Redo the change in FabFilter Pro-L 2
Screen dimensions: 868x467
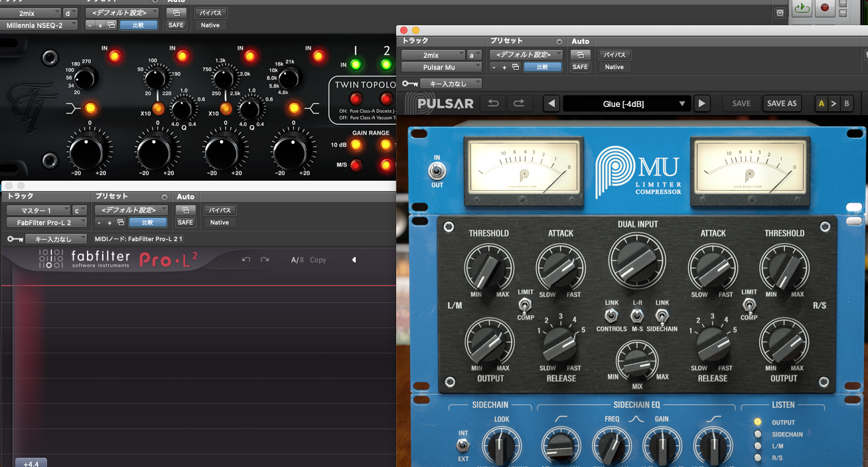click(265, 260)
